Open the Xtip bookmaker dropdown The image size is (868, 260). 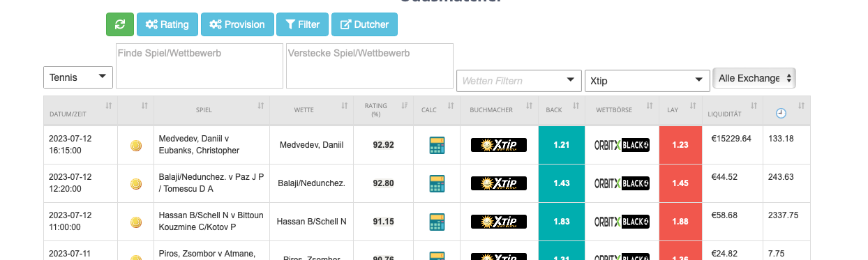coord(648,81)
